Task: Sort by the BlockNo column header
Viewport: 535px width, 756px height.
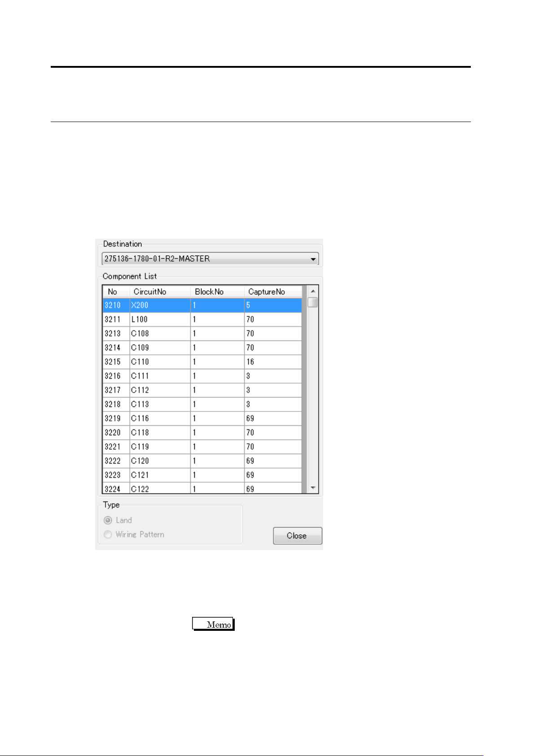Action: pos(218,292)
